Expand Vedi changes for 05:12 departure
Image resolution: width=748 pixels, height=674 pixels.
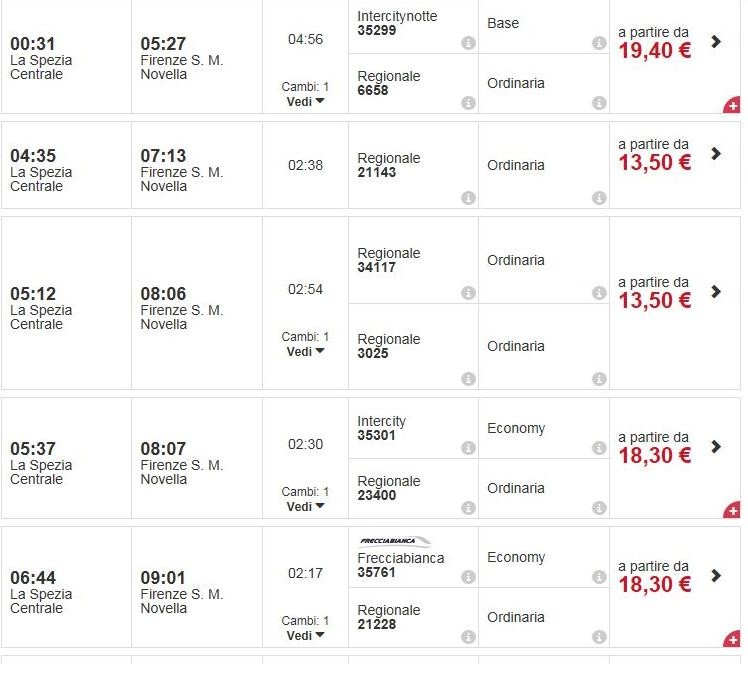click(x=305, y=352)
